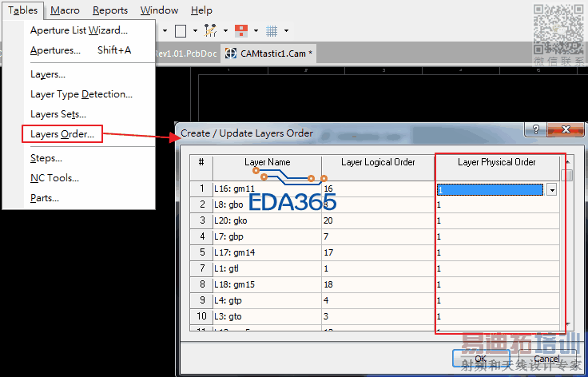
Task: Open the Window menu
Action: tap(159, 10)
